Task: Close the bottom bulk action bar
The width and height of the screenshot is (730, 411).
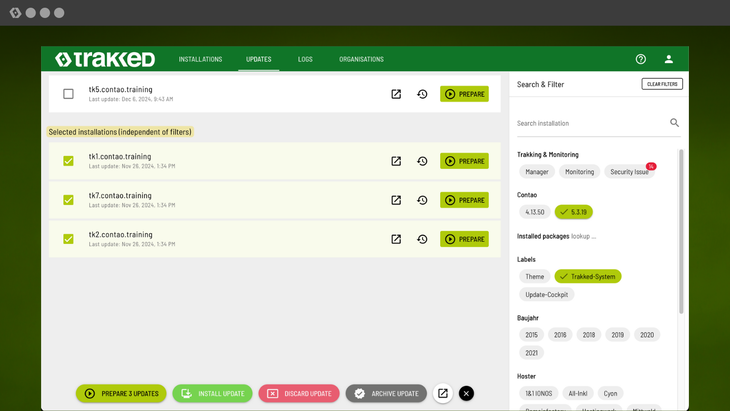Action: [x=466, y=394]
